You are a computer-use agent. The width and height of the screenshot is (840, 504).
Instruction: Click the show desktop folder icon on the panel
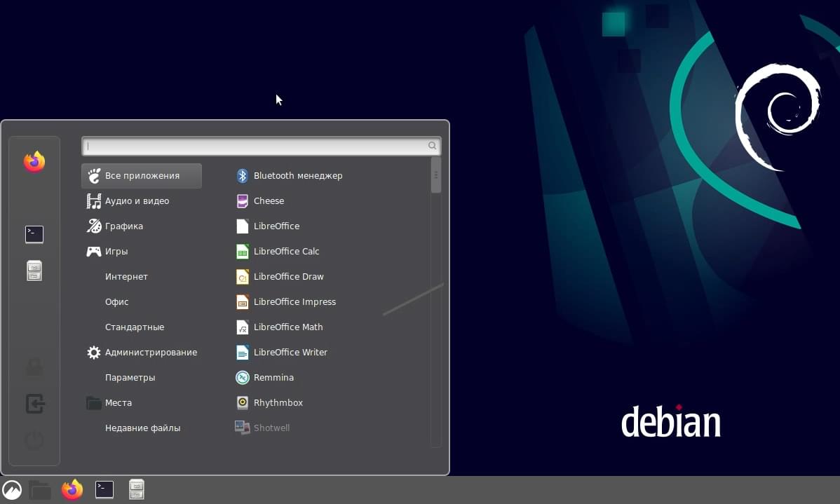coord(40,489)
